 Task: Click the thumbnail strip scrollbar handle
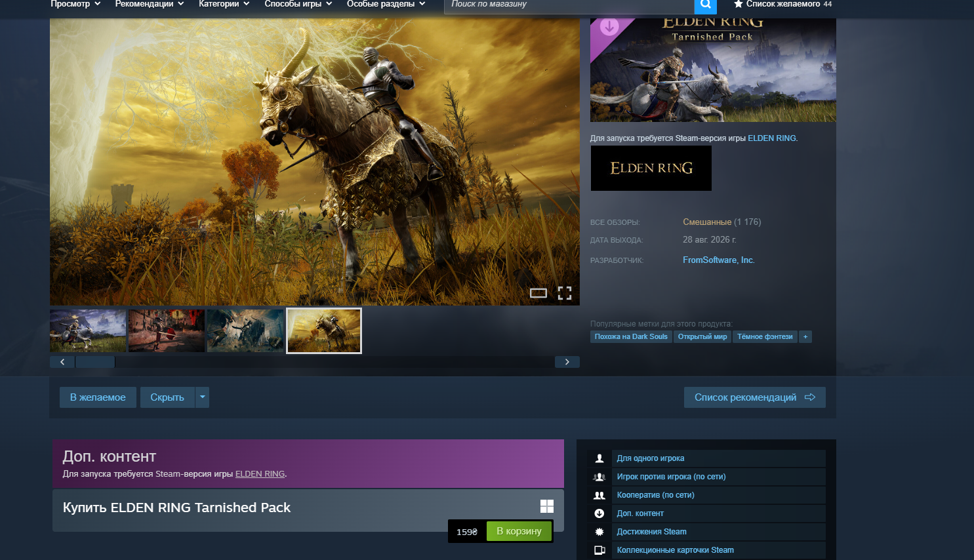coord(95,362)
